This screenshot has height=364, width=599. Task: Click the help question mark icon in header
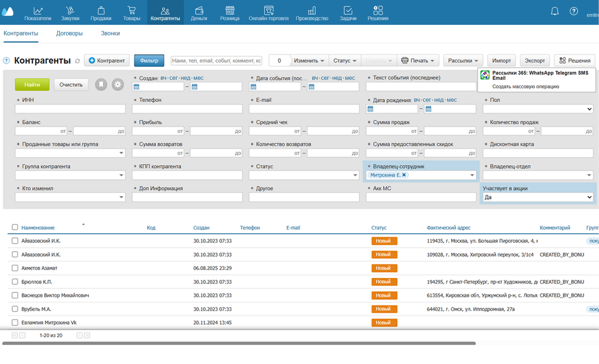(x=573, y=11)
